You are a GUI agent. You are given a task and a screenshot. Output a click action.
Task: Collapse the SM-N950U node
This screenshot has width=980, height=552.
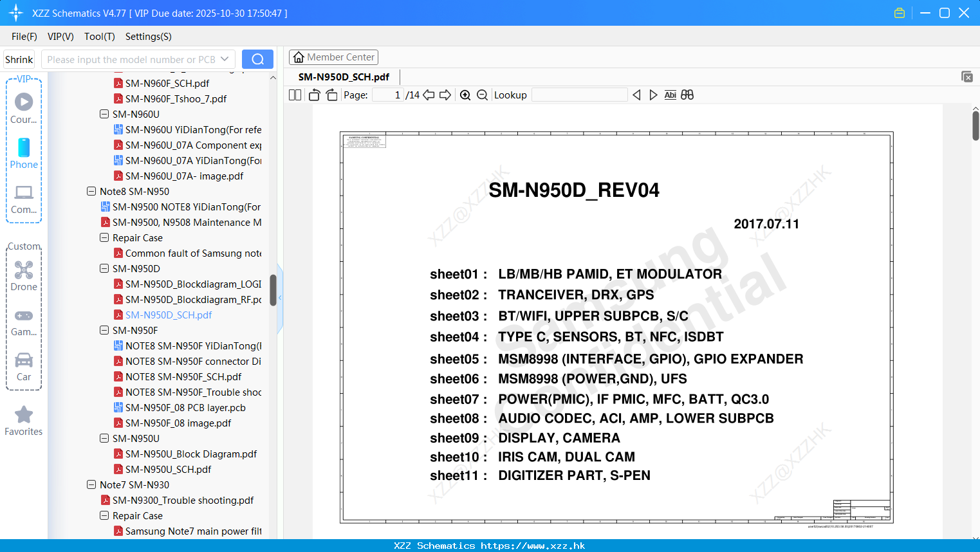pyautogui.click(x=104, y=438)
